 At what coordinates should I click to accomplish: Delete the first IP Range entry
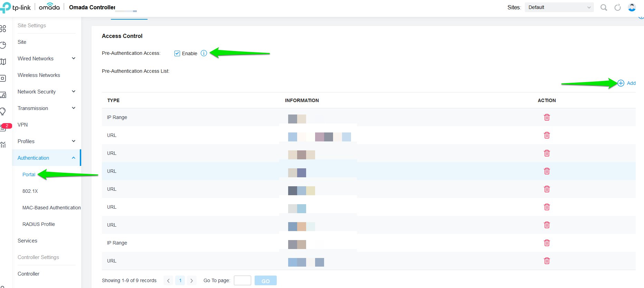tap(547, 117)
